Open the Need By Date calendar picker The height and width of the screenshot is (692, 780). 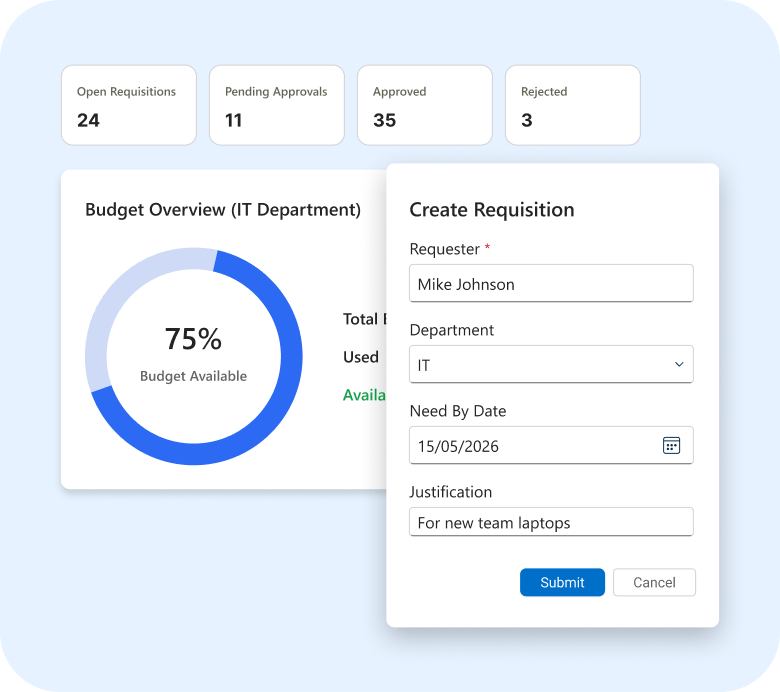(x=671, y=445)
